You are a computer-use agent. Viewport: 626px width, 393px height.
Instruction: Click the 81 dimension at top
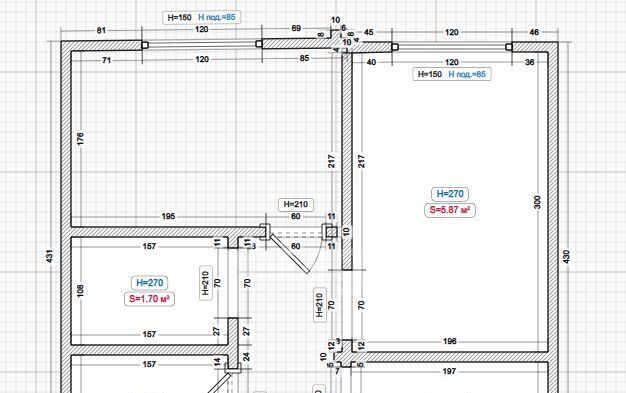click(x=101, y=30)
